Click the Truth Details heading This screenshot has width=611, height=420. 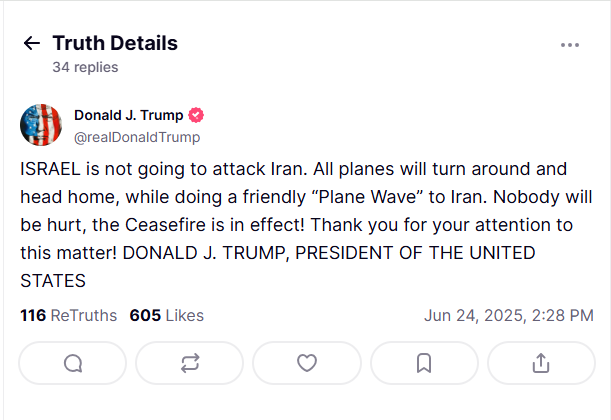(115, 43)
